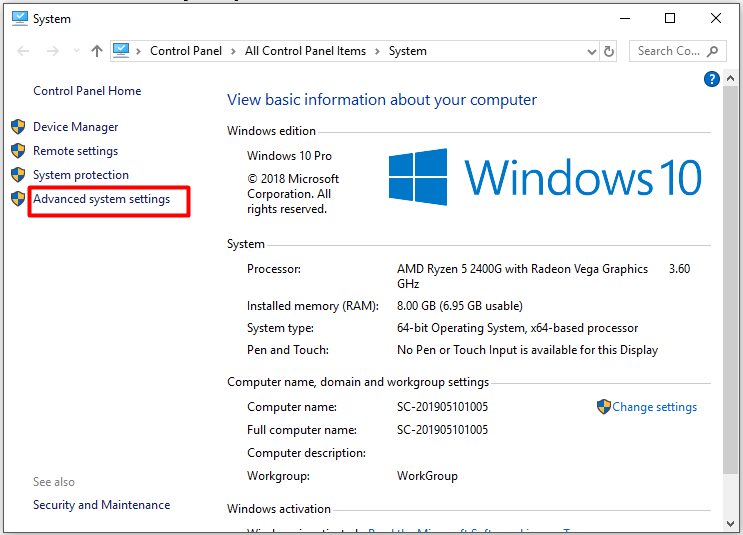
Task: Click scrollbar down arrow
Action: point(730,524)
